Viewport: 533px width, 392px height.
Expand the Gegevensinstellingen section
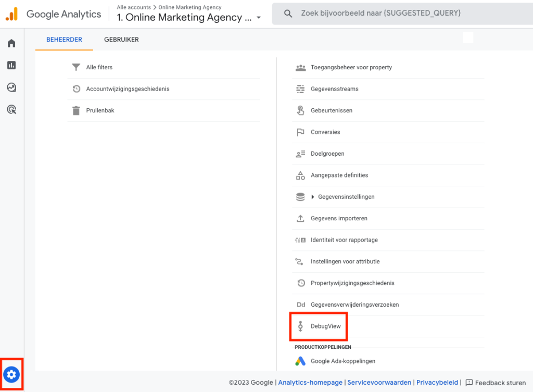[x=313, y=197]
